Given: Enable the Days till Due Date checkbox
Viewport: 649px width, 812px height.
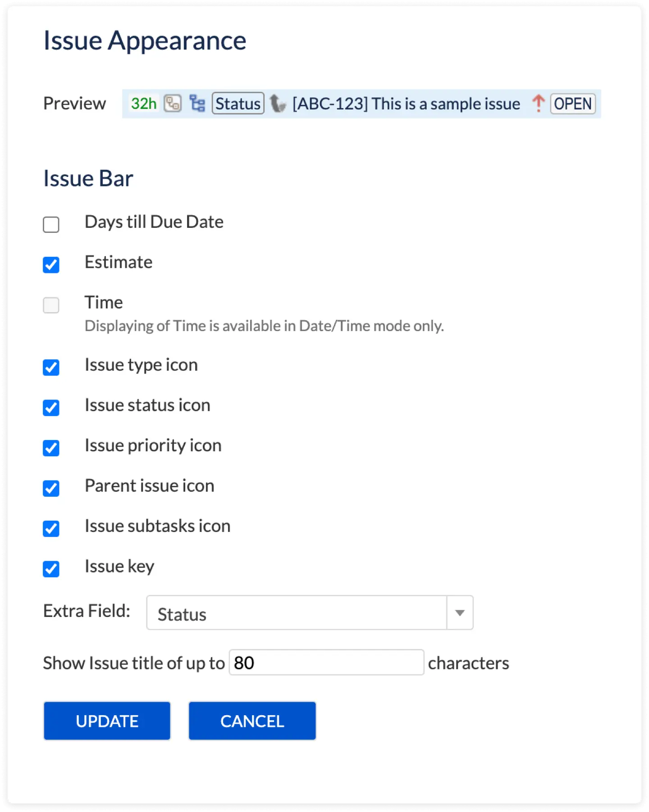Looking at the screenshot, I should pos(51,224).
